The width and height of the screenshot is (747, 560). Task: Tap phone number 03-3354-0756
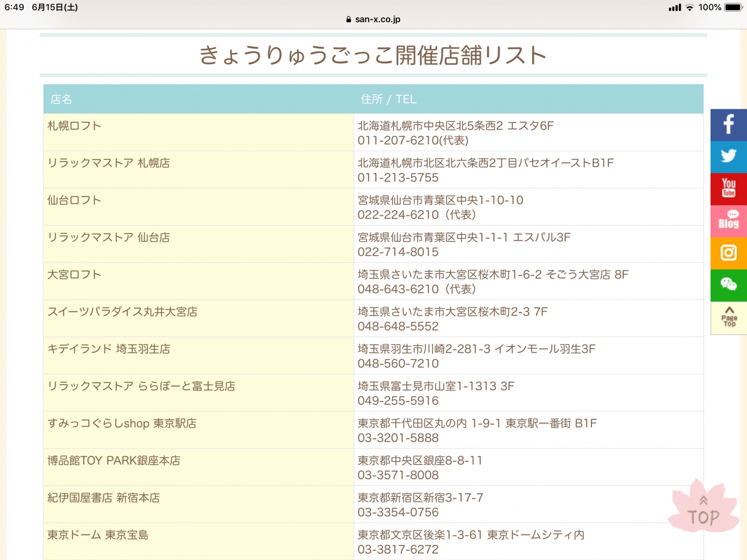click(398, 512)
